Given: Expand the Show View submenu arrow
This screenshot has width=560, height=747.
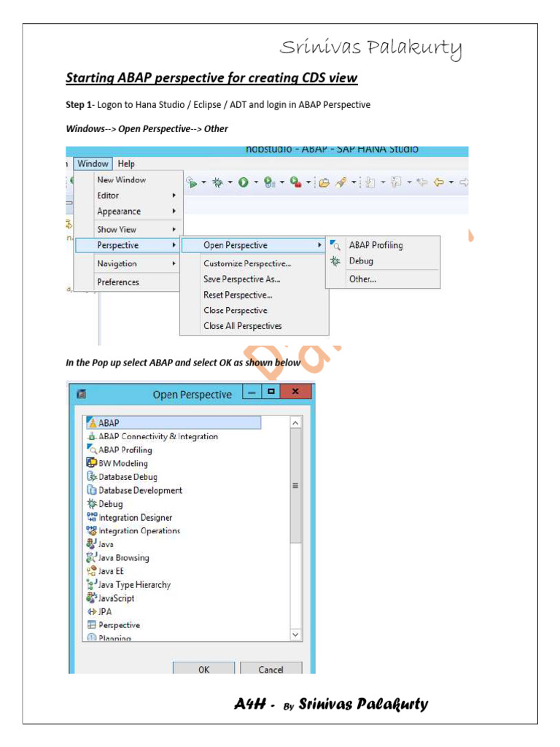Looking at the screenshot, I should point(174,229).
